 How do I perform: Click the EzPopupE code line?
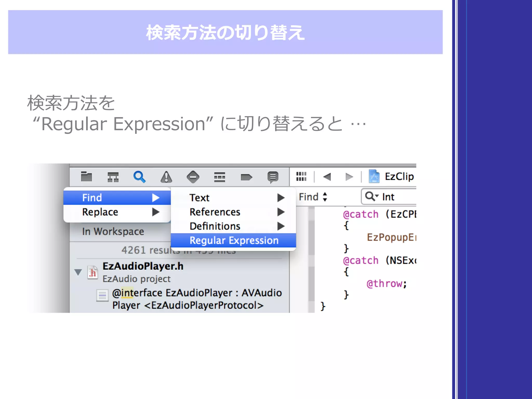click(391, 237)
